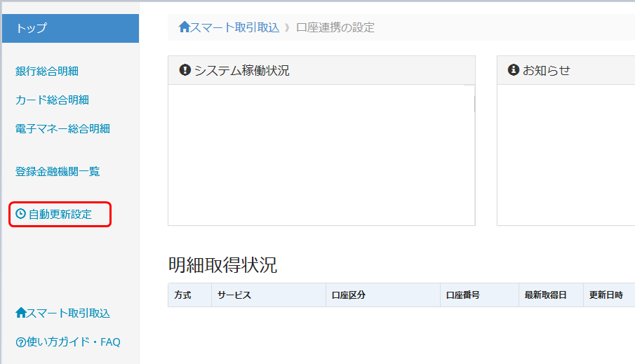Click the exclamation icon by システム稼働状況
Image resolution: width=635 pixels, height=364 pixels.
tap(185, 70)
